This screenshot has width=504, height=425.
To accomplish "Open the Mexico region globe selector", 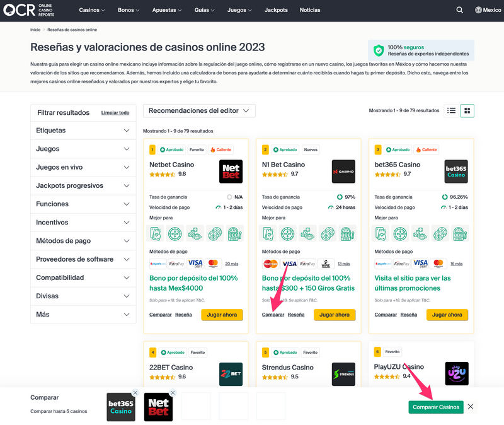I will pos(488,10).
